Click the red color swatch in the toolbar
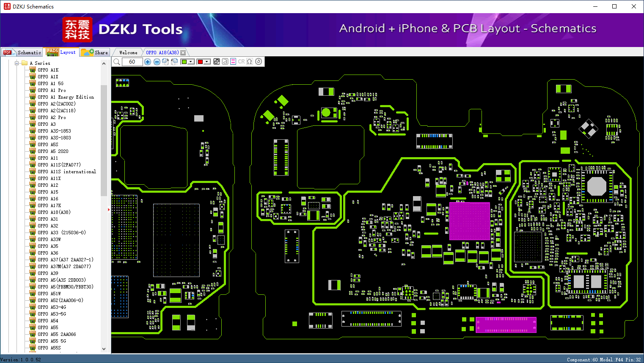Screen dimensions: 644x363 coord(200,62)
